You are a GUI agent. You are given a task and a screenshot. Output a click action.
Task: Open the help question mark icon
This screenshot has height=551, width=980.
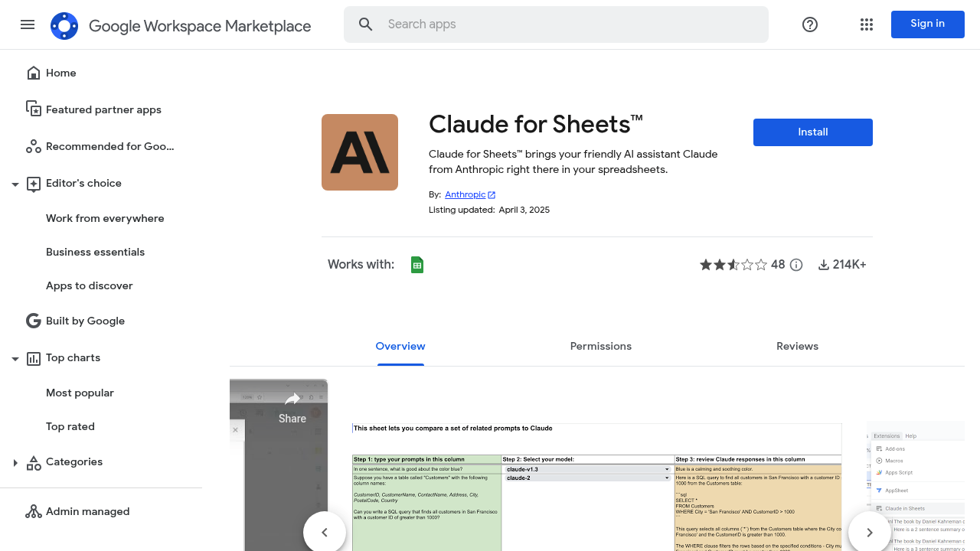[x=809, y=24]
